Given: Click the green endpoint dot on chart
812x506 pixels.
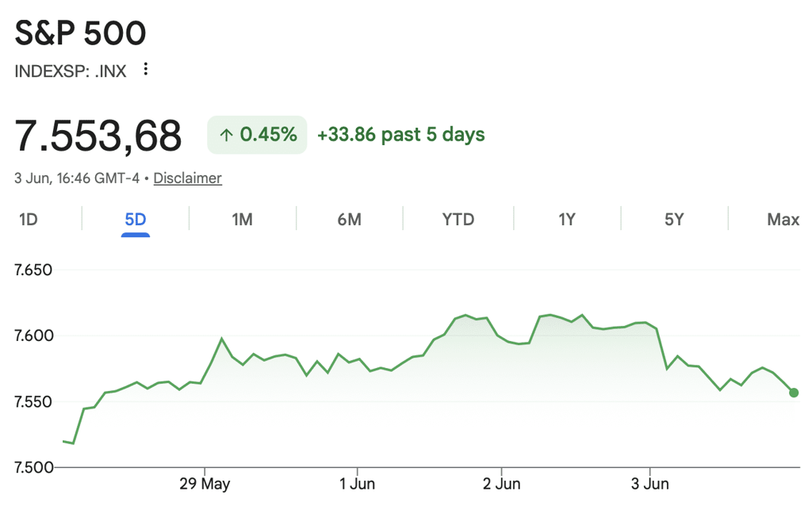Looking at the screenshot, I should click(794, 393).
